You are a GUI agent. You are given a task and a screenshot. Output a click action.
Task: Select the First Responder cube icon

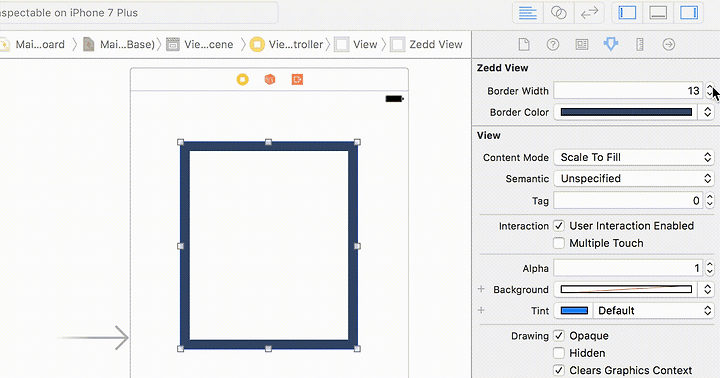tap(270, 79)
